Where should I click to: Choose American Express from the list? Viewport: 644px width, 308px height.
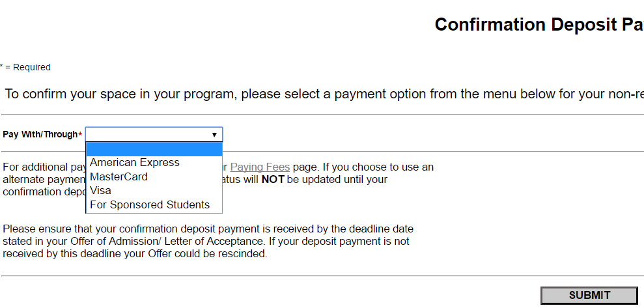pos(135,163)
